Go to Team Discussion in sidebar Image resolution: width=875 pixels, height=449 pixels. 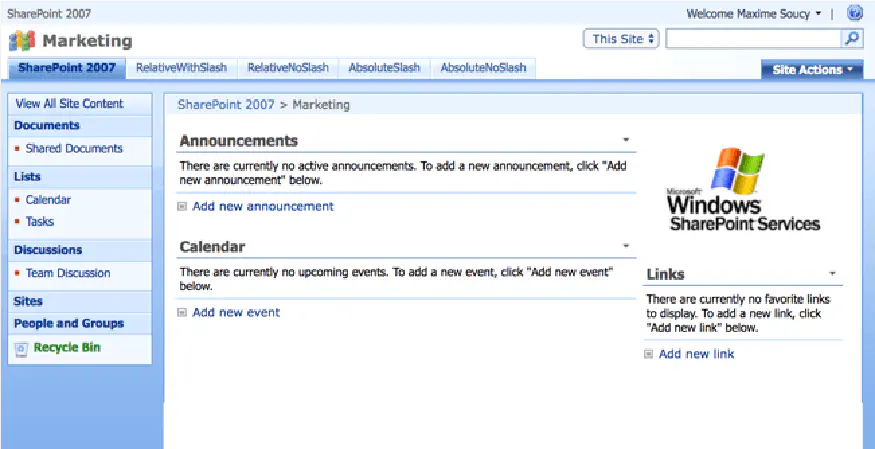click(68, 273)
